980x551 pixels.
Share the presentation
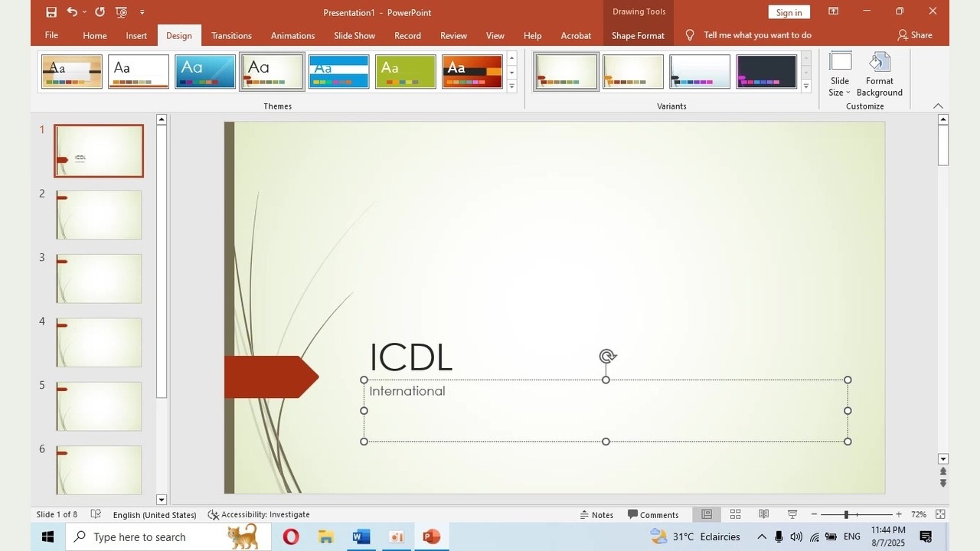(915, 35)
